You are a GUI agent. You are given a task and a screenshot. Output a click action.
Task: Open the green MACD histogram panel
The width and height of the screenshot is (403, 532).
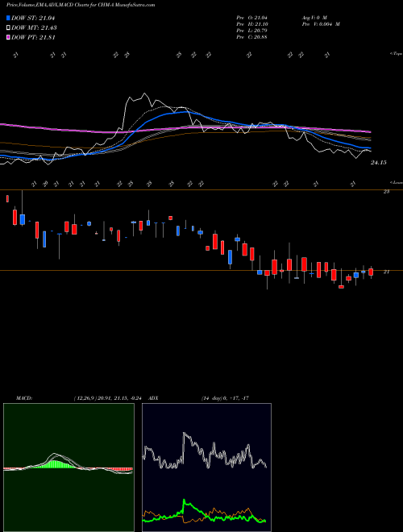[69, 468]
